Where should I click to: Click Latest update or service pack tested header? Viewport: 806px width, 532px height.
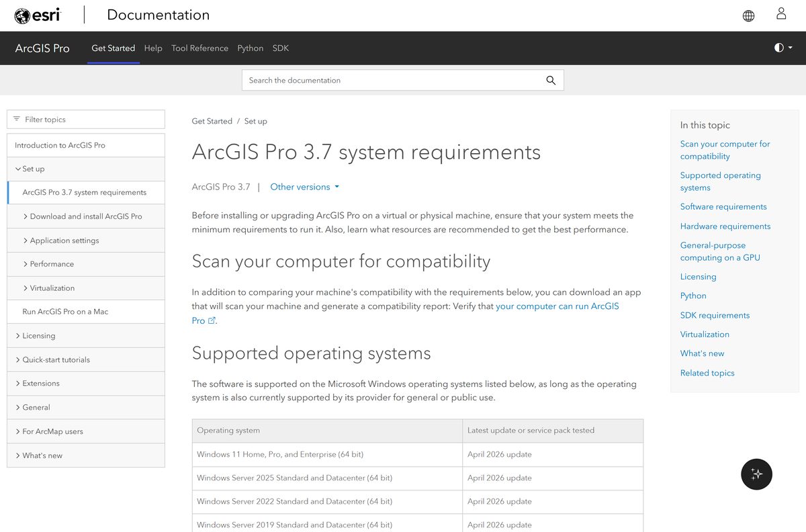click(x=553, y=431)
